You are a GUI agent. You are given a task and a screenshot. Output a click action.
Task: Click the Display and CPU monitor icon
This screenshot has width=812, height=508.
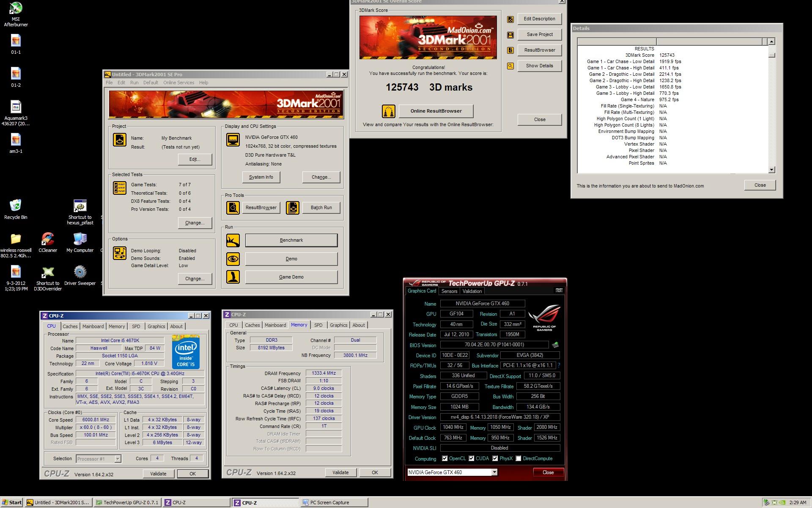pos(233,140)
